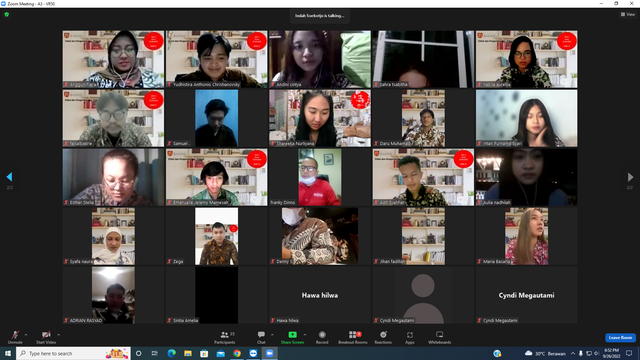The width and height of the screenshot is (640, 360).
Task: Open File Explorer from taskbar
Action: point(188,353)
